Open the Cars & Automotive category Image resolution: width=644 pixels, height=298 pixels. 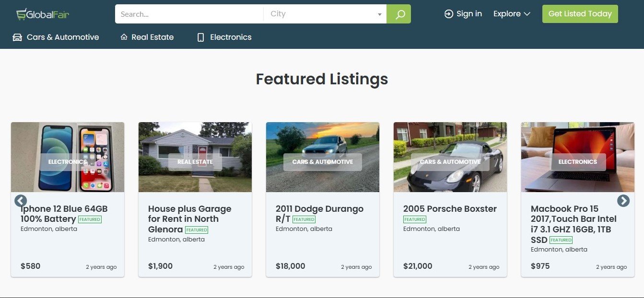[63, 37]
